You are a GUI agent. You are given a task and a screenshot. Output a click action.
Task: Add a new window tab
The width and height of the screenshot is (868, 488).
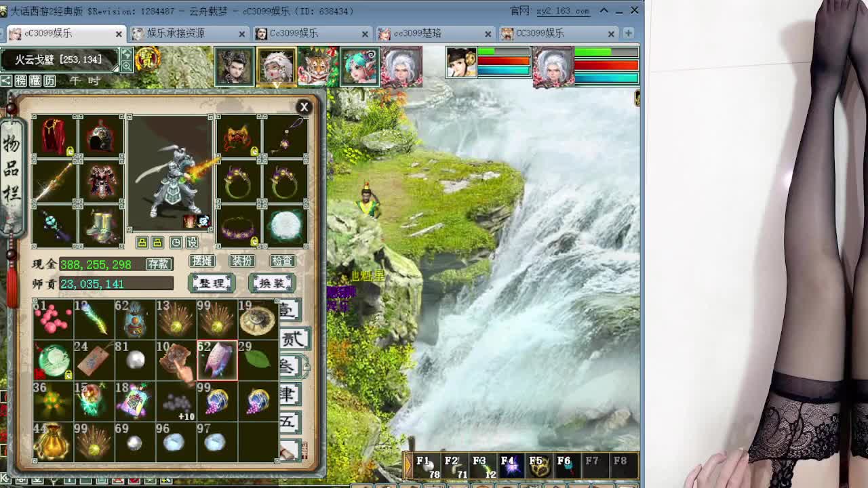628,33
